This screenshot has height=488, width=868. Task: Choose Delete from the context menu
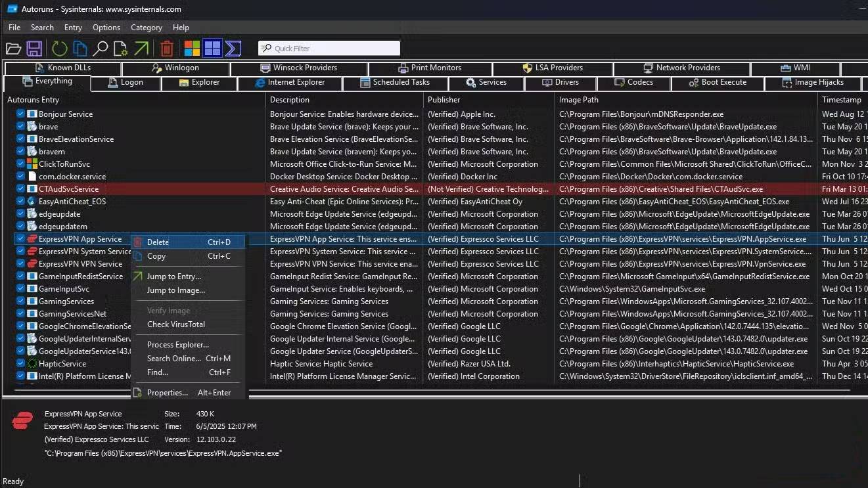coord(158,242)
